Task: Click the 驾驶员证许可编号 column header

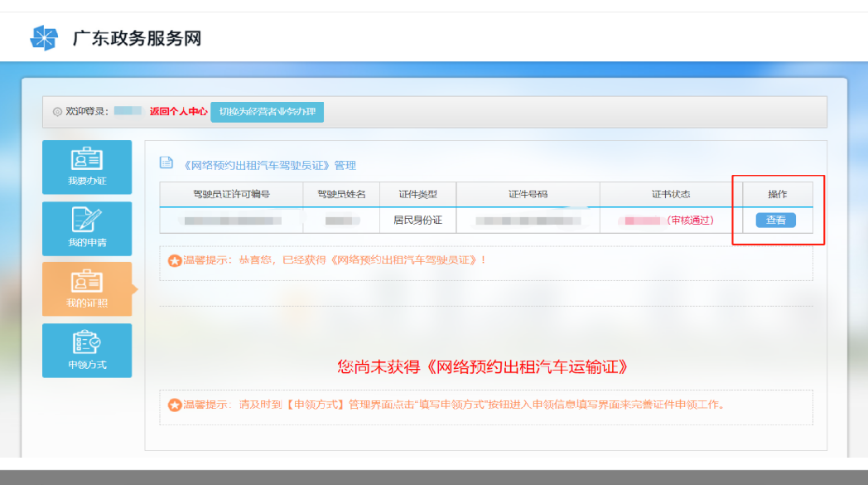Action: tap(231, 195)
